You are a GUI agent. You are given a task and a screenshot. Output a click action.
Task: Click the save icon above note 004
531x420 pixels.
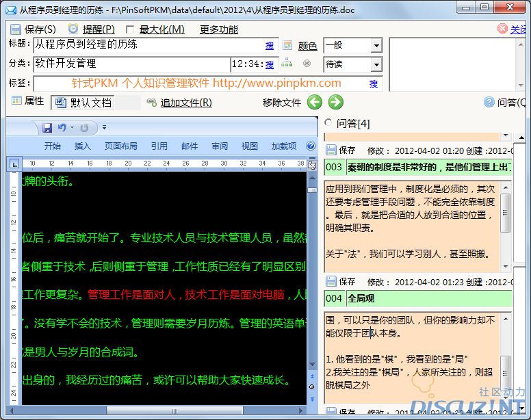[x=331, y=281]
